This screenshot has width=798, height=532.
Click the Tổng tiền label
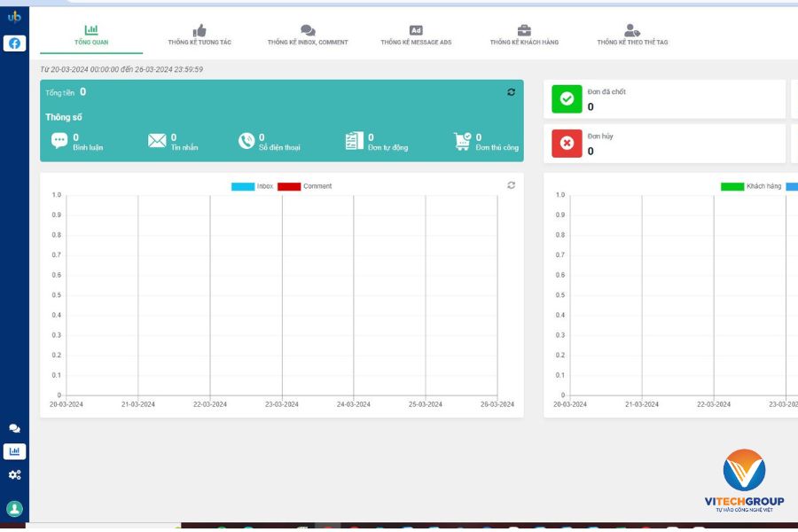coord(60,92)
